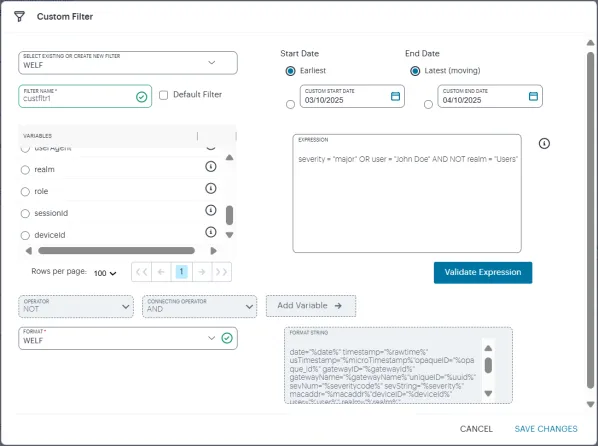Select the Latest (moving) end date option
Viewport: 598px width, 446px height.
coord(415,71)
